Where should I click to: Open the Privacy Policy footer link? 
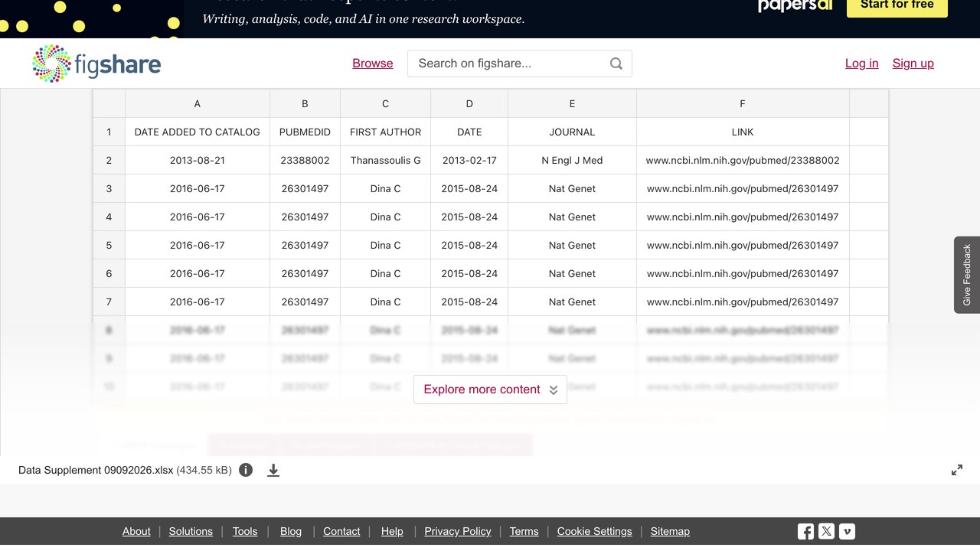point(458,531)
